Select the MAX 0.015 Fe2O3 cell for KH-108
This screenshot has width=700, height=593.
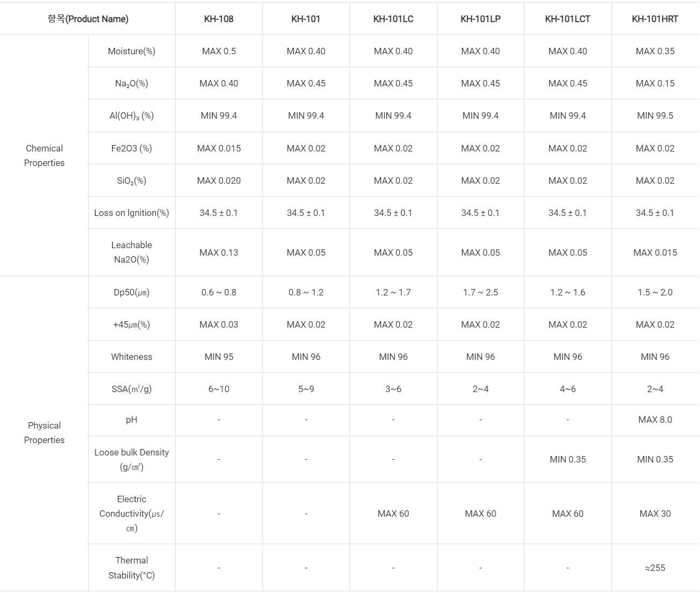click(x=218, y=148)
